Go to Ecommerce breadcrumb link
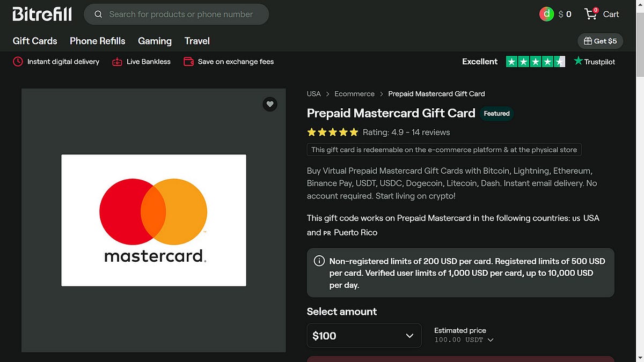The width and height of the screenshot is (644, 362). 354,94
